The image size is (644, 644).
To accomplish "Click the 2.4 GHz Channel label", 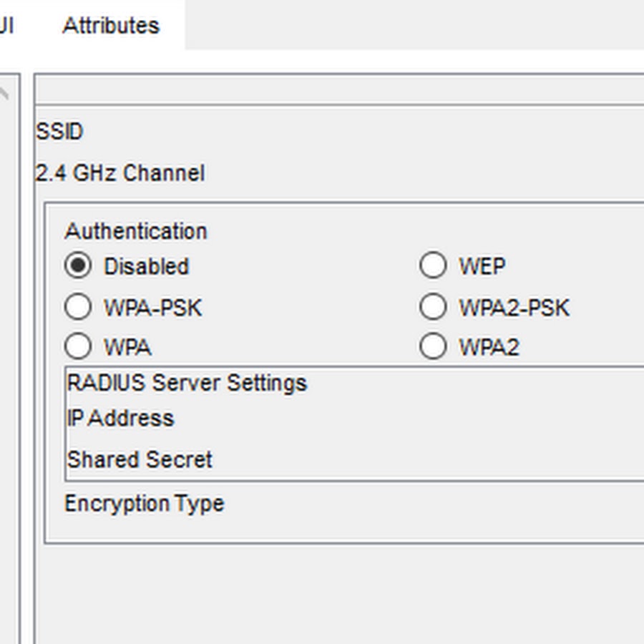I will (x=120, y=173).
